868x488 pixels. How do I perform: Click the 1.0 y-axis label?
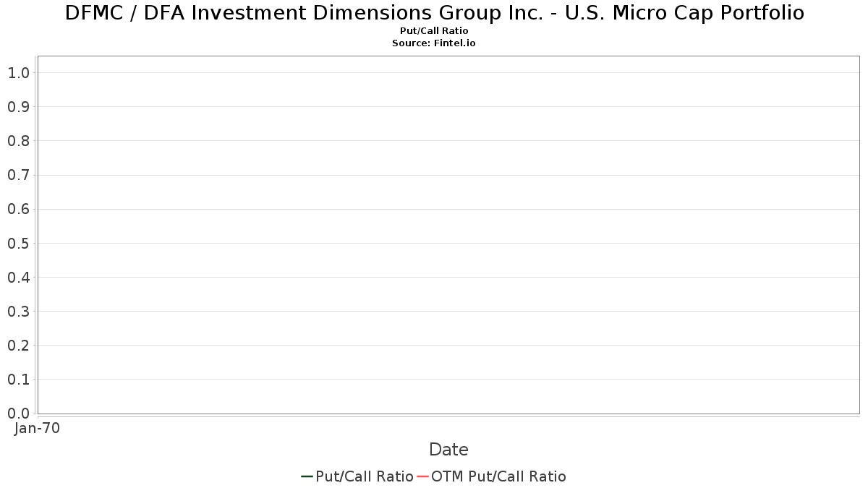coord(18,73)
